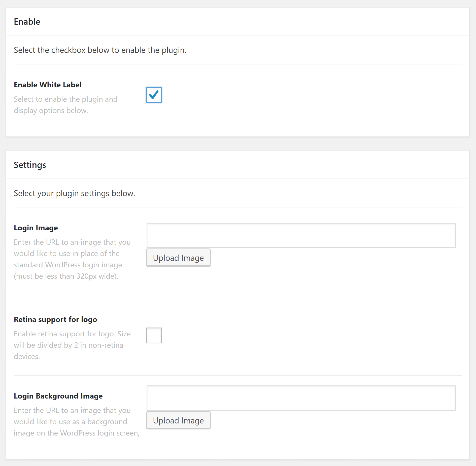Click the Enable White Label label text
The width and height of the screenshot is (476, 466).
(47, 85)
